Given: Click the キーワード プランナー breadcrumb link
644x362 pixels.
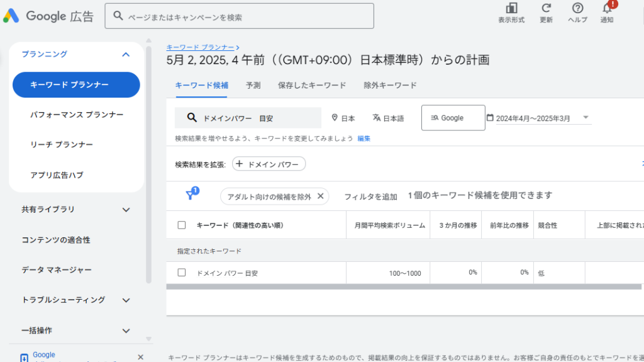Looking at the screenshot, I should point(200,47).
